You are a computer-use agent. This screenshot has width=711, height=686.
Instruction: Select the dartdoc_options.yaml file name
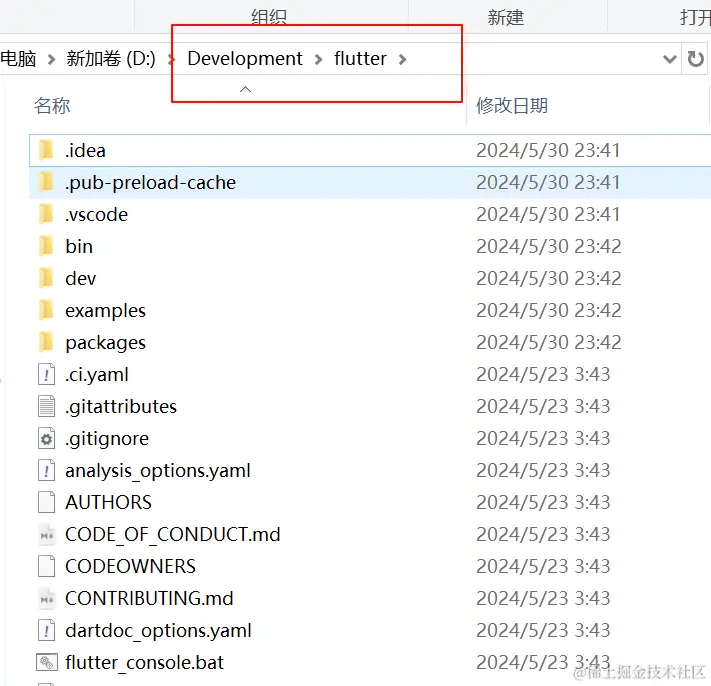click(x=158, y=631)
